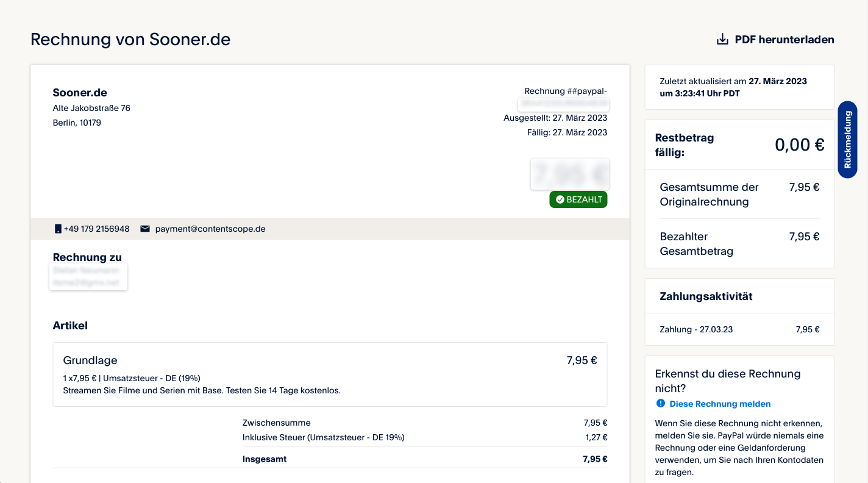Screen dimensions: 868x483
Task: Click the Zwischensumme amount 7,95 €
Action: [x=596, y=423]
